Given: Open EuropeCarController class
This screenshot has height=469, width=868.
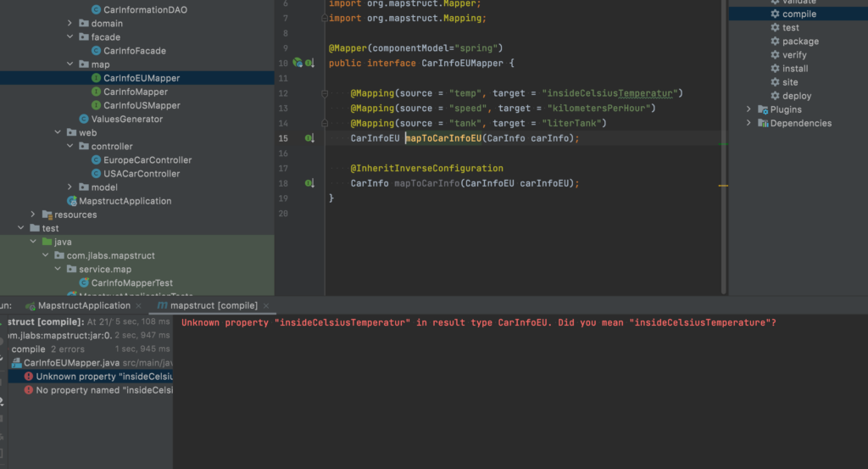Looking at the screenshot, I should [x=147, y=160].
